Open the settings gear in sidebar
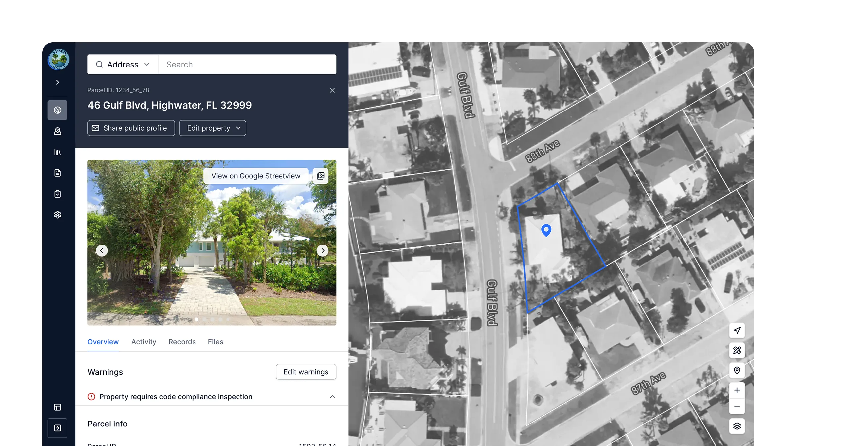 tap(57, 215)
